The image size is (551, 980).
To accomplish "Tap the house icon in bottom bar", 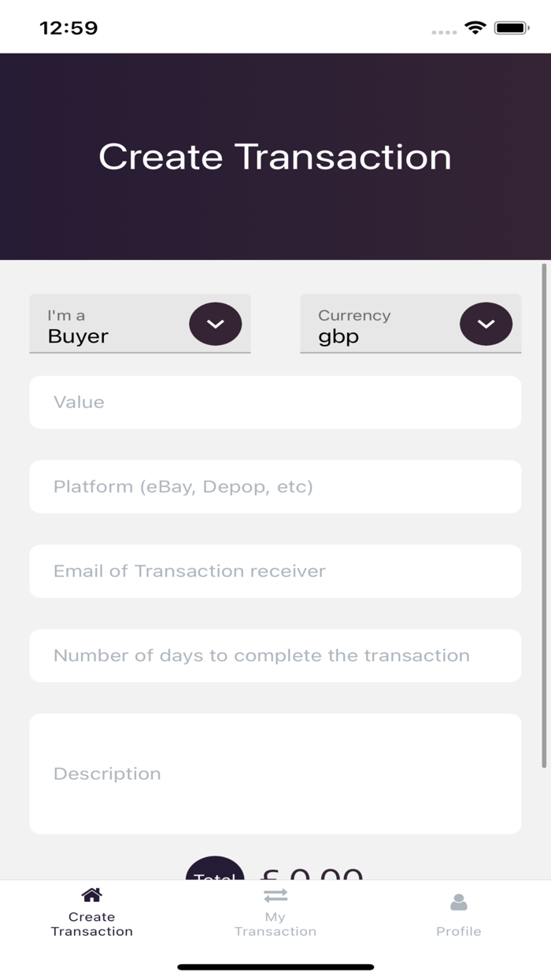I will [x=91, y=895].
